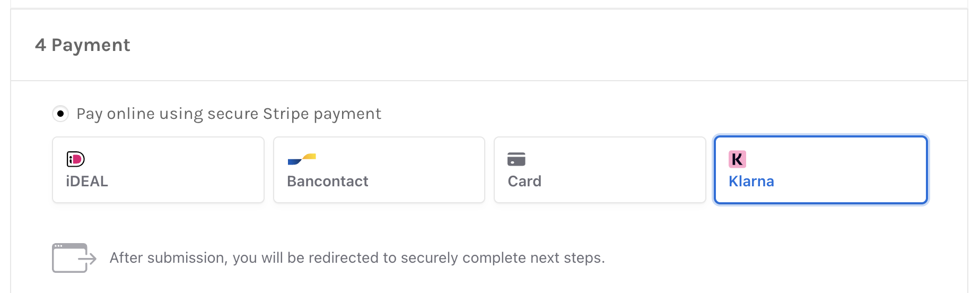The width and height of the screenshot is (980, 293).
Task: Select the Stripe payment radio button
Action: coord(60,114)
